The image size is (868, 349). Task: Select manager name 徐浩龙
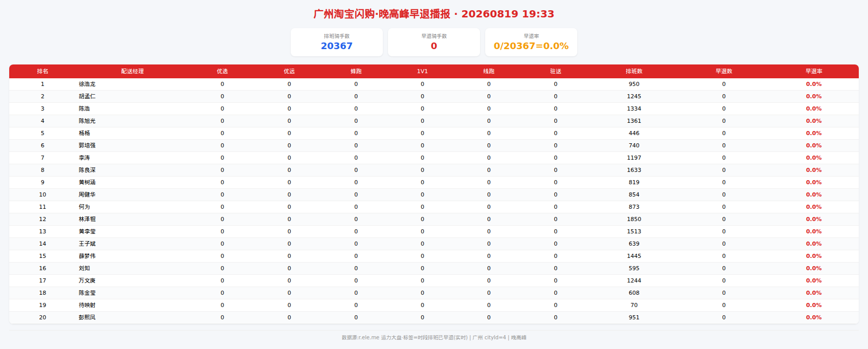click(x=87, y=84)
